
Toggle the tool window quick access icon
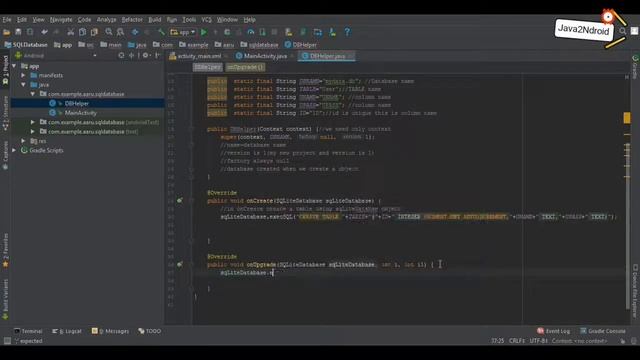point(7,341)
